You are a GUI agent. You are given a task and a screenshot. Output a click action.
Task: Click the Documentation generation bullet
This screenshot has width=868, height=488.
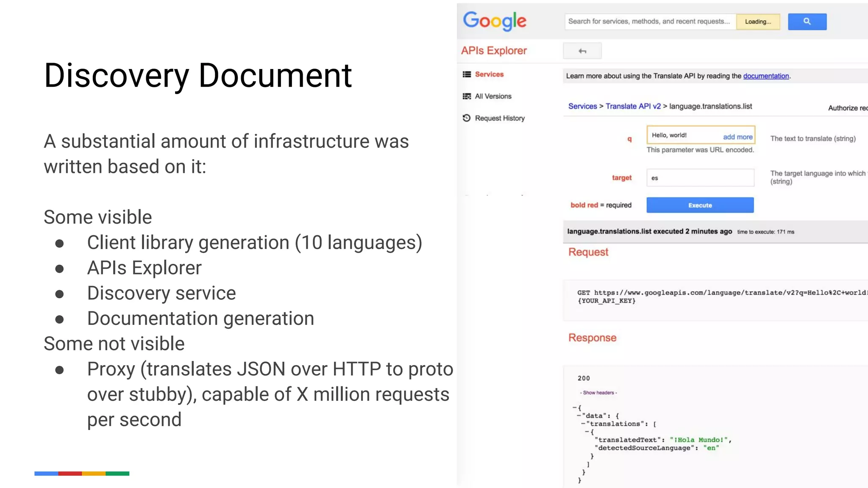tap(200, 319)
